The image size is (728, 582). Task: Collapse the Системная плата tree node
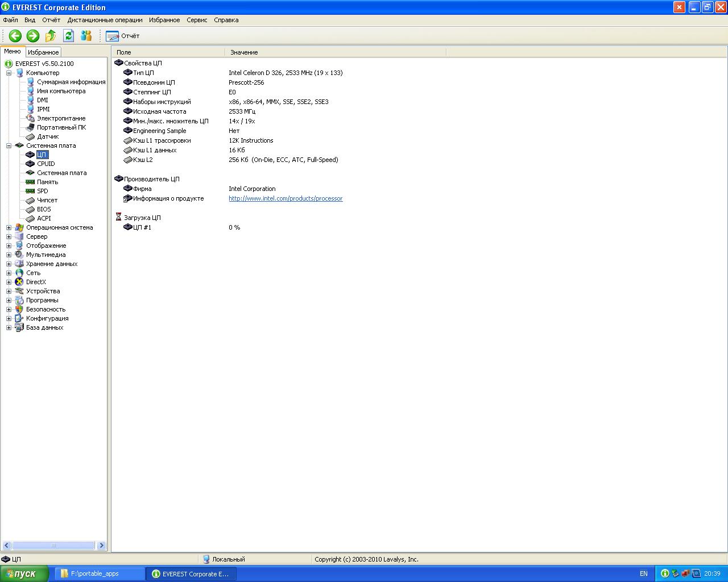9,145
